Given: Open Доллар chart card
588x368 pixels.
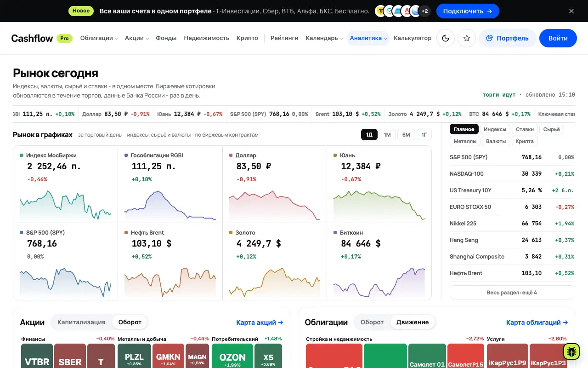Looking at the screenshot, I should (275, 184).
